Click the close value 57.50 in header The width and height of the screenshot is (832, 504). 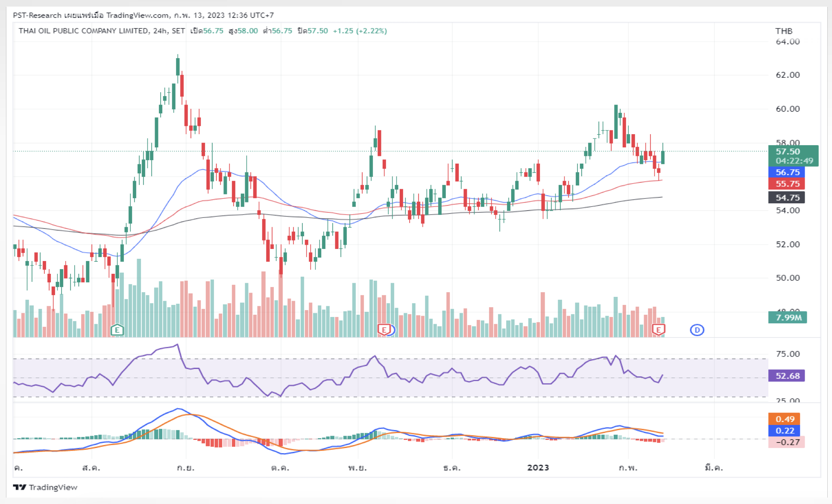click(318, 31)
